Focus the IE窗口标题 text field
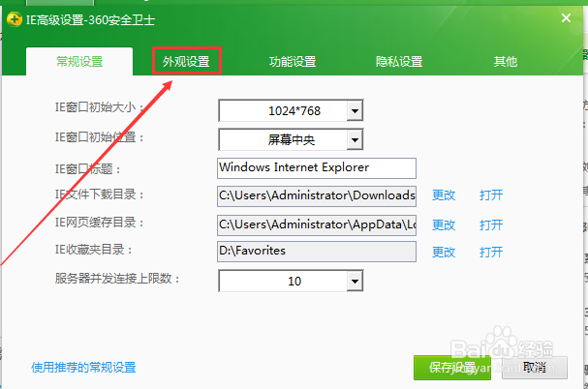This screenshot has width=588, height=389. pos(317,168)
